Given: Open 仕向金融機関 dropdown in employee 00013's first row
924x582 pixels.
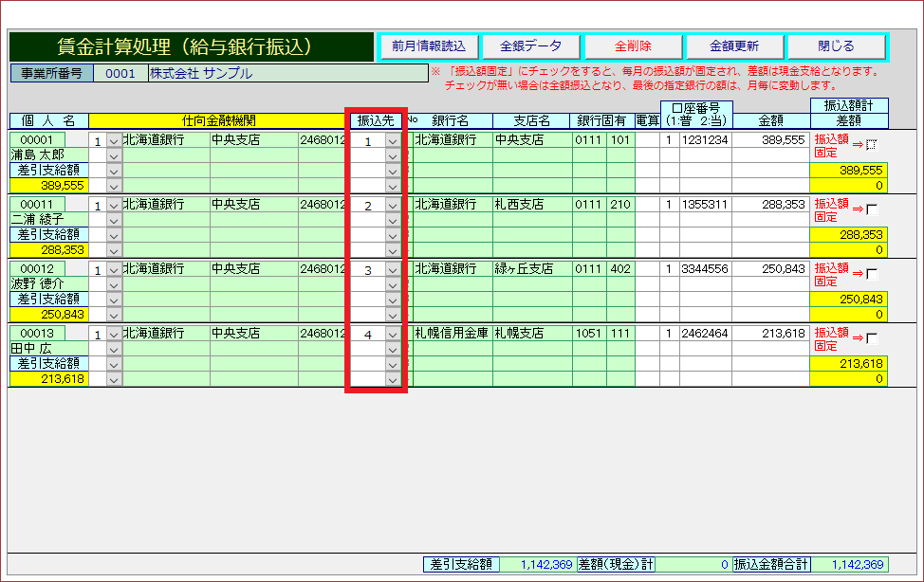Looking at the screenshot, I should pos(114,335).
